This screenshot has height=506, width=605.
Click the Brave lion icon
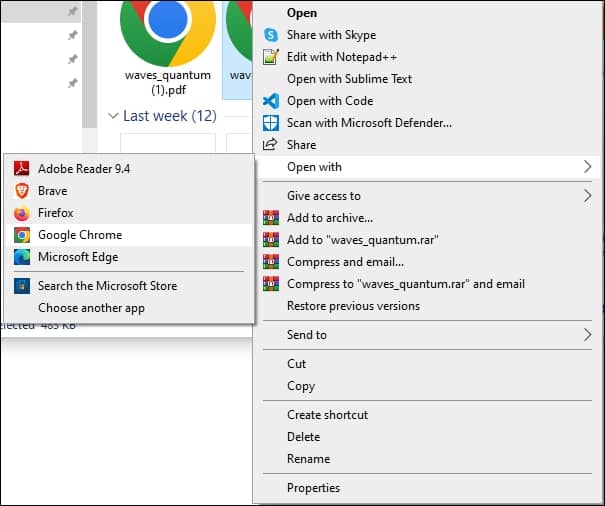point(22,191)
